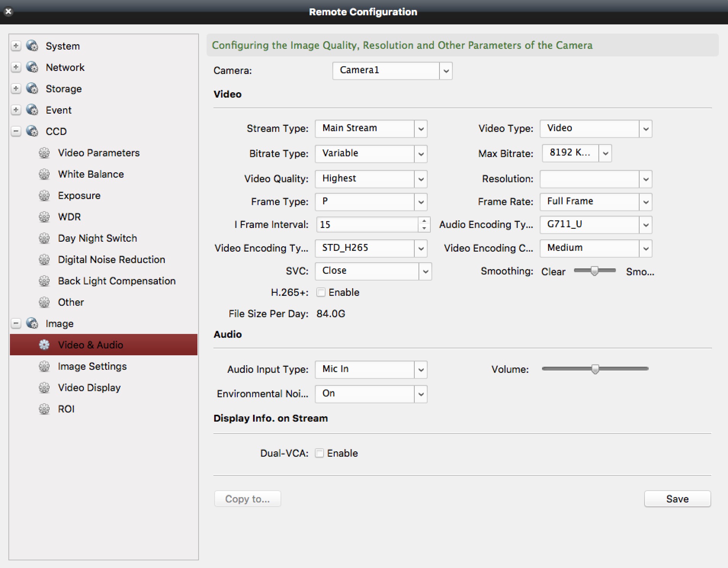Screen dimensions: 728x568
Task: Tick the Dual-VCA Enable checkbox
Action: click(319, 453)
